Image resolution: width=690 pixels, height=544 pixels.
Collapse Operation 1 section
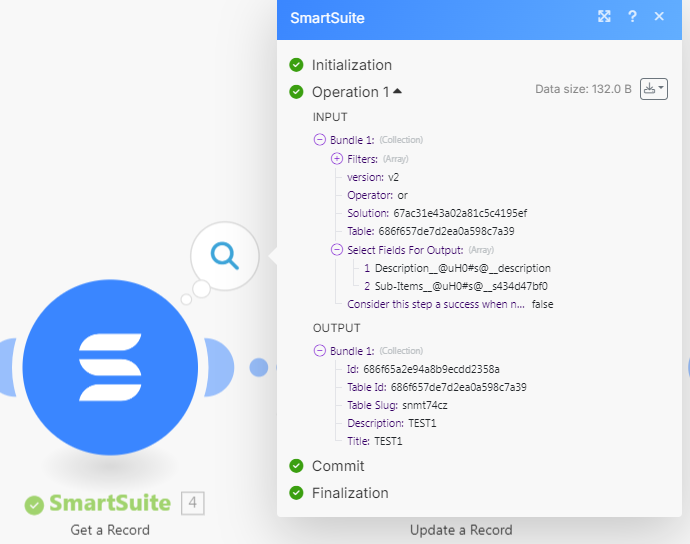(x=397, y=91)
